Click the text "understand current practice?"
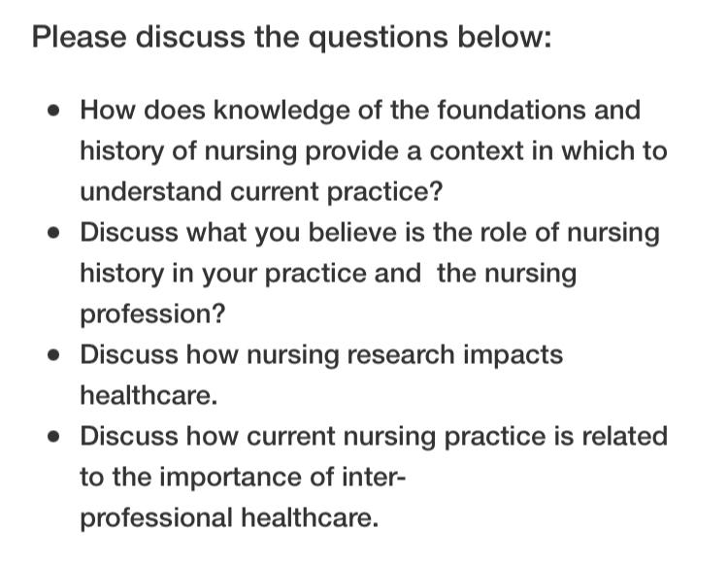Image resolution: width=728 pixels, height=563 pixels. click(261, 191)
